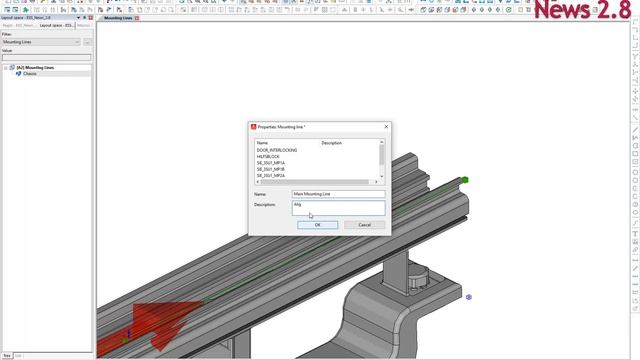Open the Filter dropdown showing Mounting Lines

point(41,42)
